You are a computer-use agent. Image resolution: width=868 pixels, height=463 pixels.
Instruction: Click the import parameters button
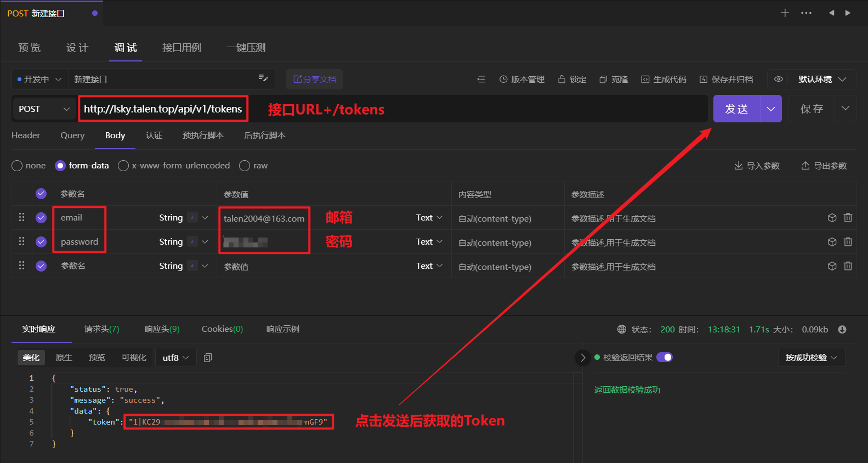pos(757,166)
